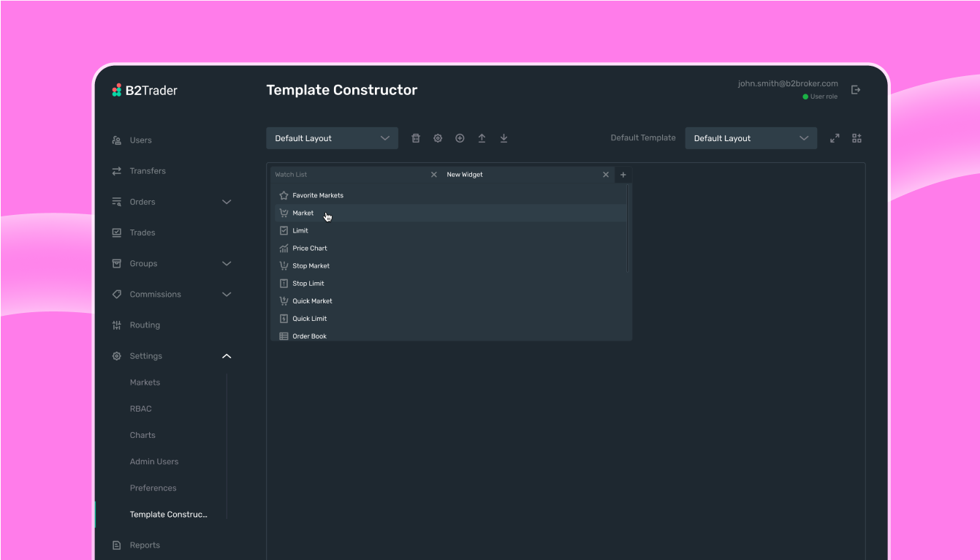
Task: Go to the Transfers page
Action: click(x=148, y=171)
